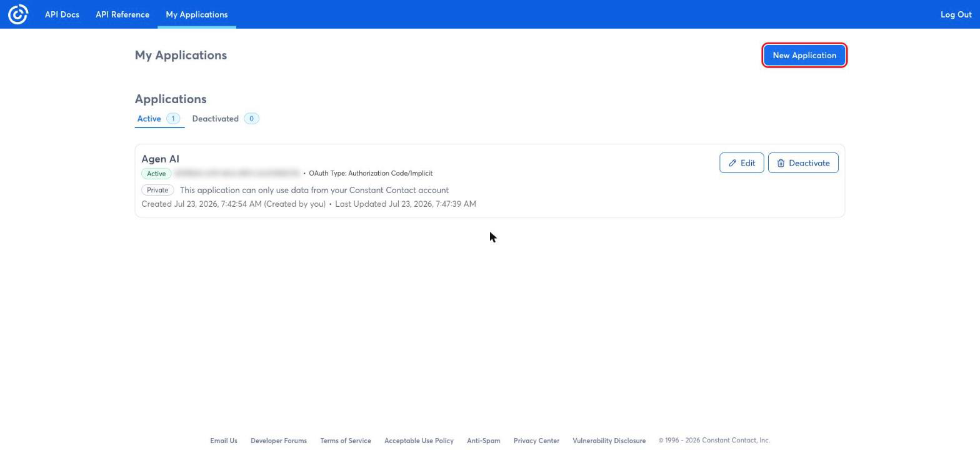Click the Applications section heading
Screen dimensions: 980x463
tap(171, 99)
